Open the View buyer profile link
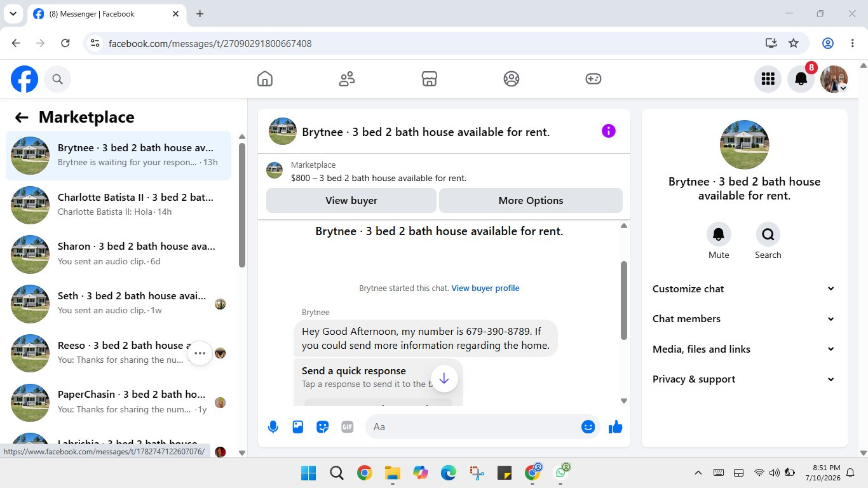868x488 pixels. (x=485, y=288)
